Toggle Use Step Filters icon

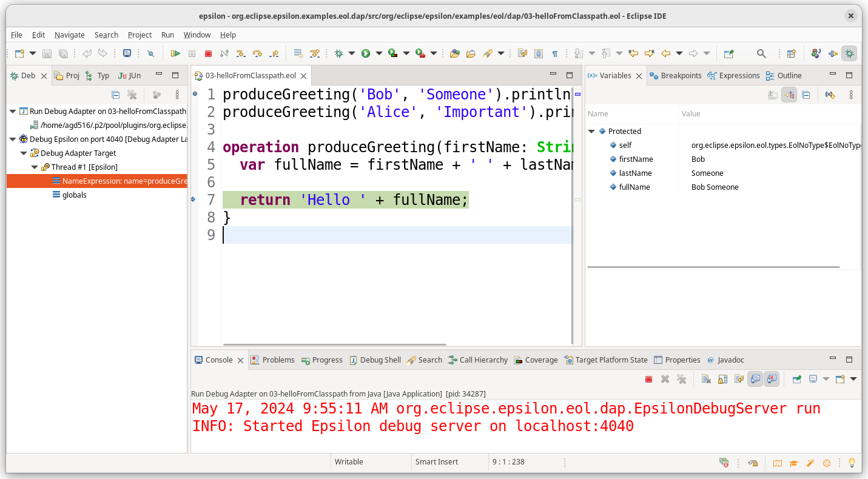pyautogui.click(x=314, y=53)
